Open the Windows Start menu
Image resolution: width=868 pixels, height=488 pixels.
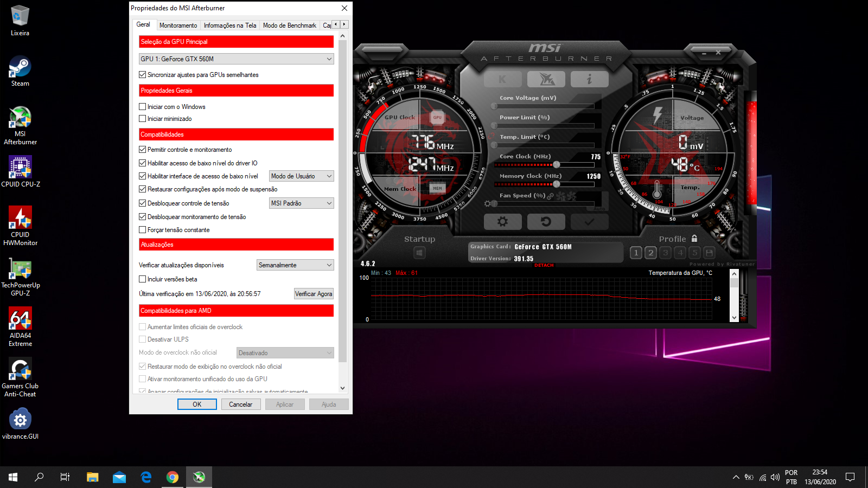pos(13,477)
